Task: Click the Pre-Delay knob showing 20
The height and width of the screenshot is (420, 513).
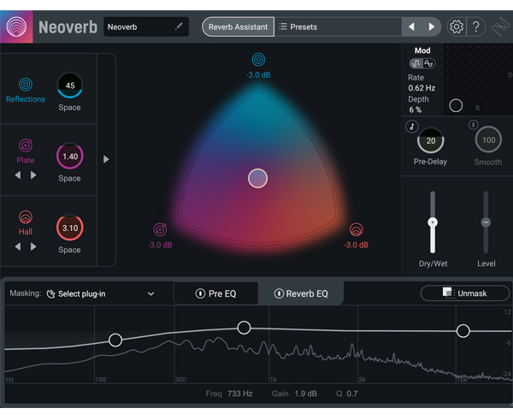Action: pyautogui.click(x=431, y=140)
